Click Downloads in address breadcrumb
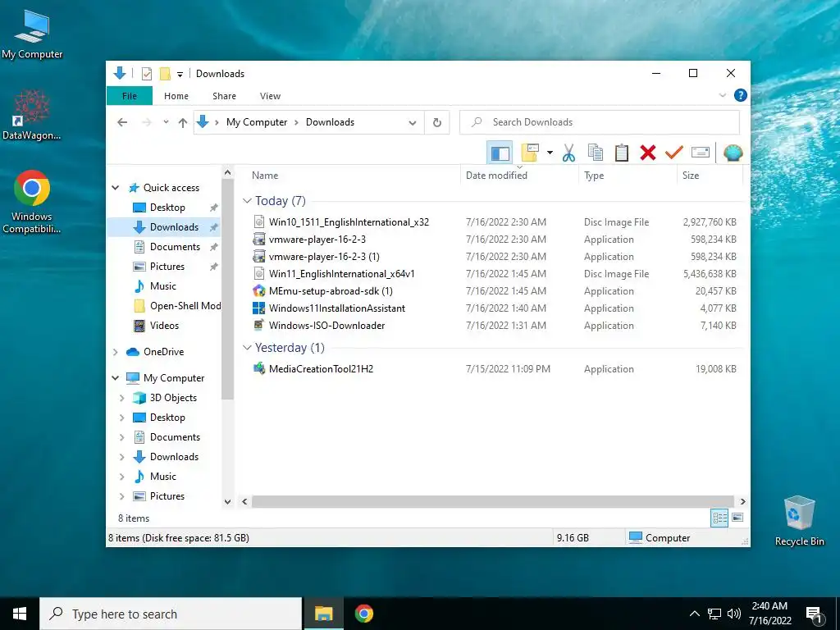 (330, 122)
